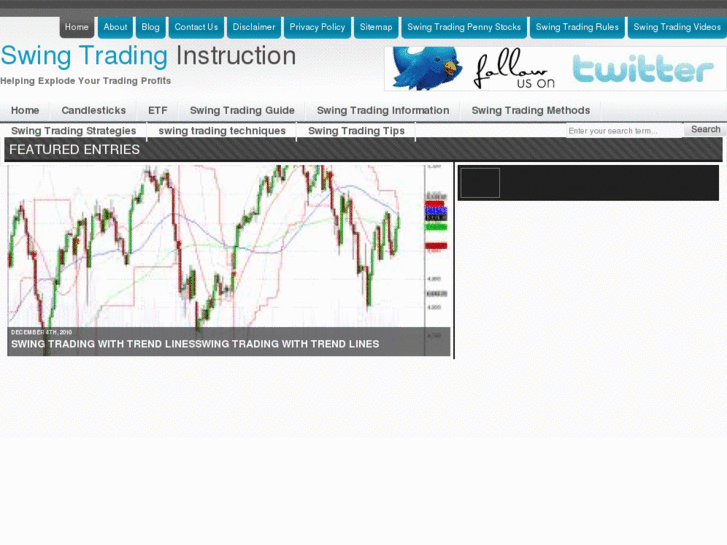This screenshot has height=545, width=727.
Task: Go to the About page tab
Action: 115,27
